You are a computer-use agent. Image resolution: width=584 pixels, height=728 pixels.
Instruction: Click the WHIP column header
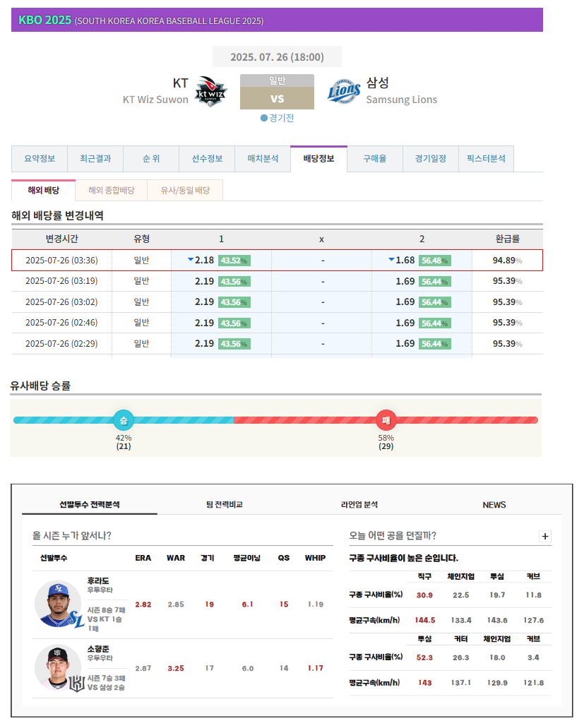(x=315, y=558)
